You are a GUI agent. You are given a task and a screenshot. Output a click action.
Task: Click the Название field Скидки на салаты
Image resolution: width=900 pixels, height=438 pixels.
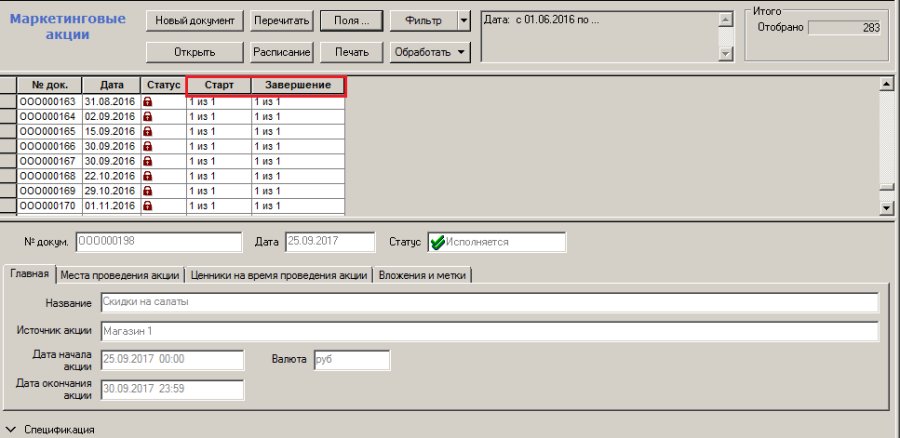(x=490, y=302)
